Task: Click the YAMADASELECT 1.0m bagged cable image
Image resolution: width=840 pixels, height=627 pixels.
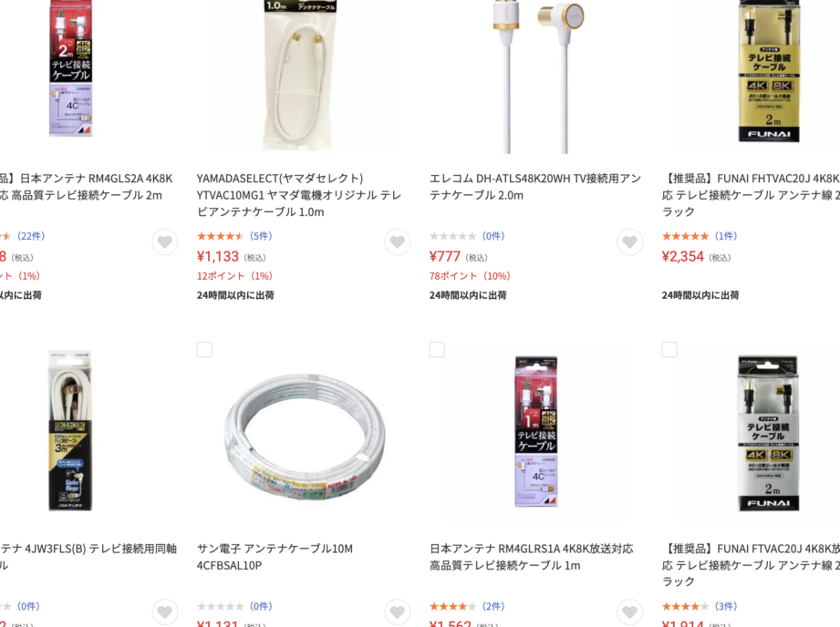Action: pos(300,77)
